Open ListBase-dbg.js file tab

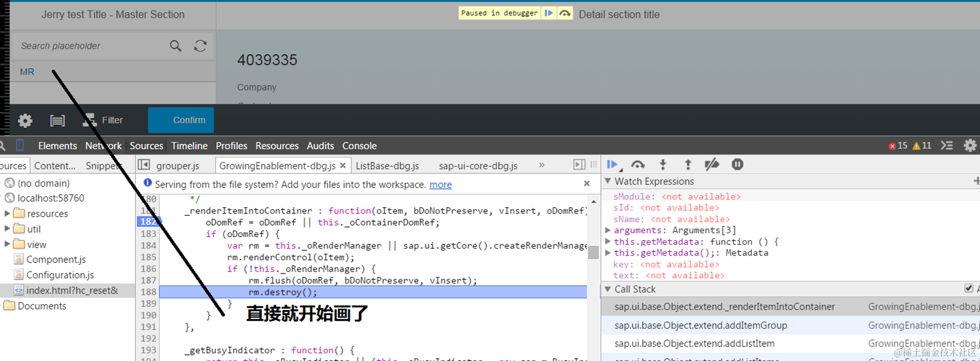387,166
